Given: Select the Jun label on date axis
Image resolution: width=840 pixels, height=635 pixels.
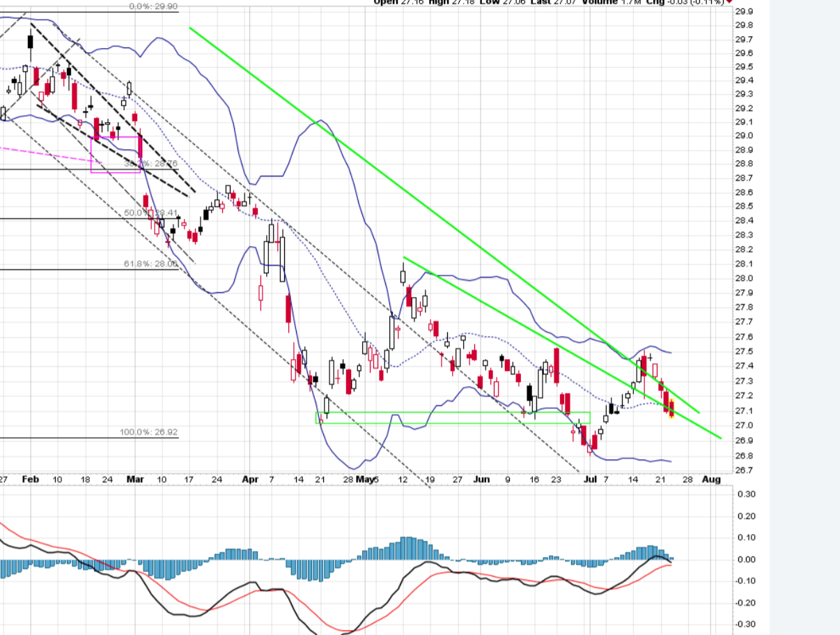Looking at the screenshot, I should coord(482,480).
